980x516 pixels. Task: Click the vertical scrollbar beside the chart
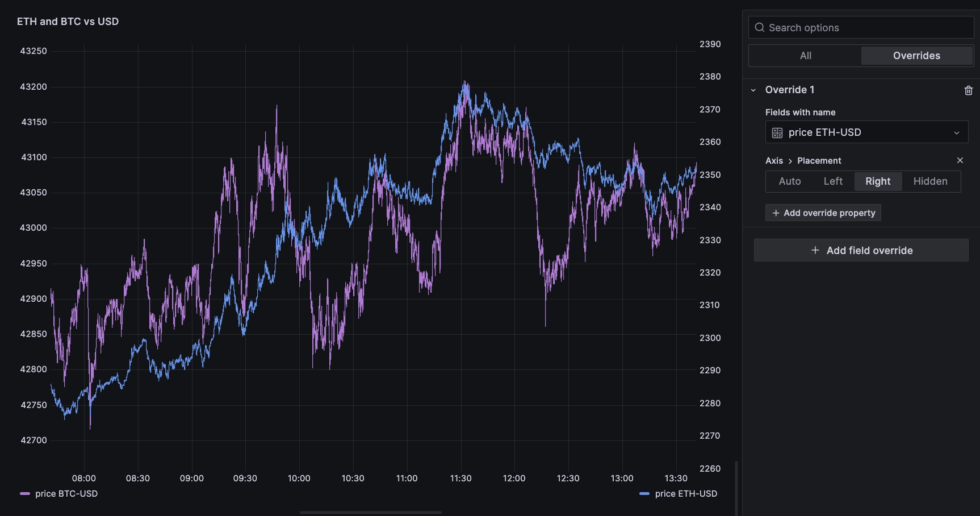pos(736,488)
